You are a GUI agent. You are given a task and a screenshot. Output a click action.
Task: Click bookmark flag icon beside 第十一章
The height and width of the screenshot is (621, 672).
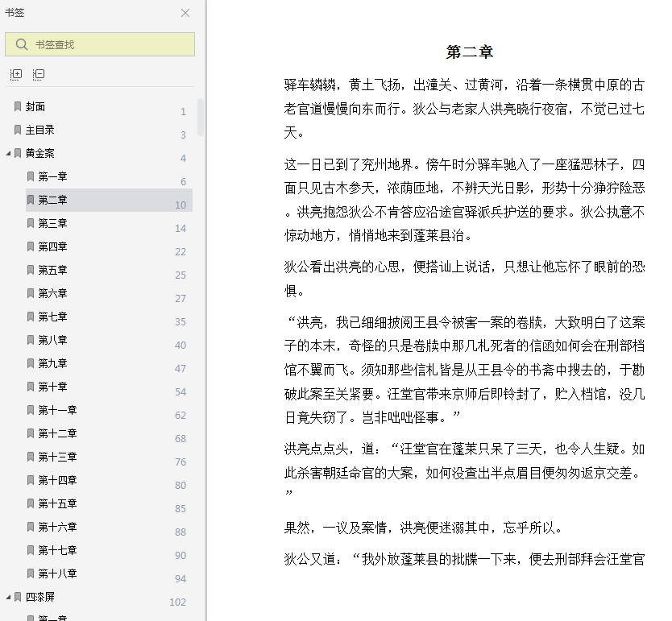point(31,410)
